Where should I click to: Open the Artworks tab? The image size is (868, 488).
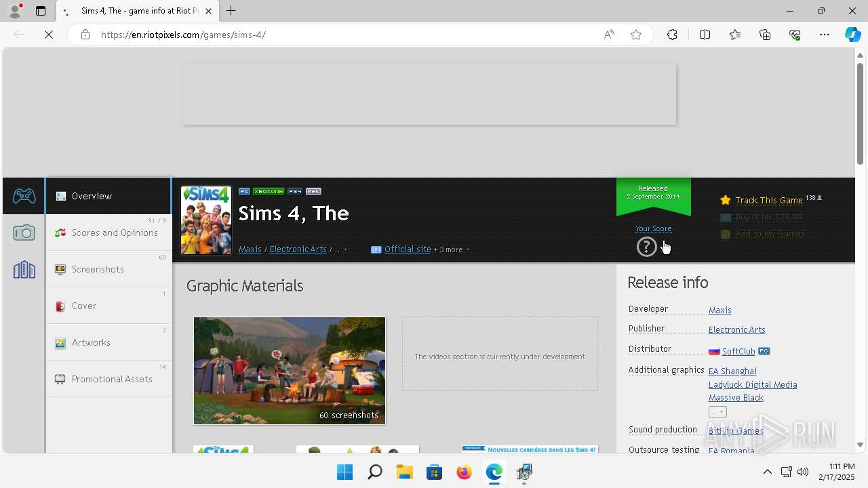pos(108,342)
